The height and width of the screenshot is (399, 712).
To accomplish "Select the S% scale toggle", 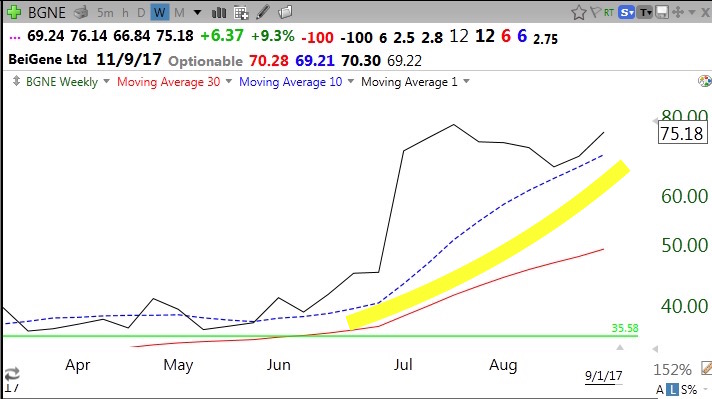I will [689, 389].
